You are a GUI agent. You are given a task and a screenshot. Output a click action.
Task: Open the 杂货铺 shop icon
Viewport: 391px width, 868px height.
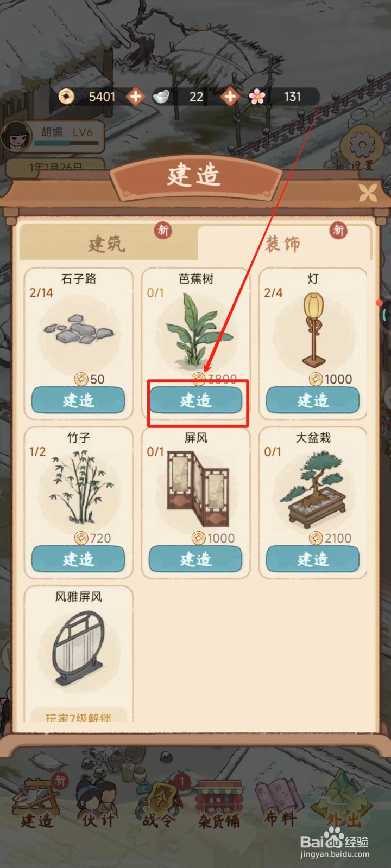click(219, 804)
